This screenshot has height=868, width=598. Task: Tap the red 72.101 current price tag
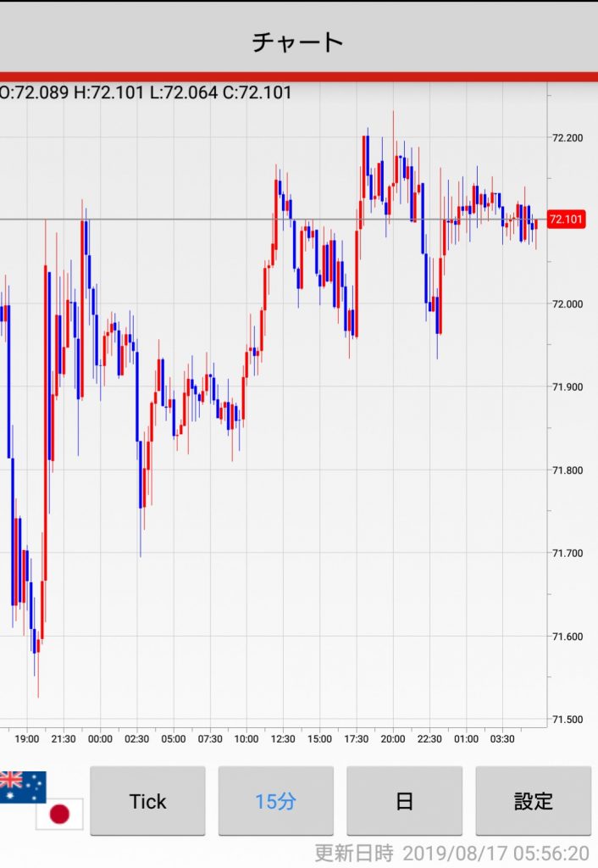tap(567, 220)
